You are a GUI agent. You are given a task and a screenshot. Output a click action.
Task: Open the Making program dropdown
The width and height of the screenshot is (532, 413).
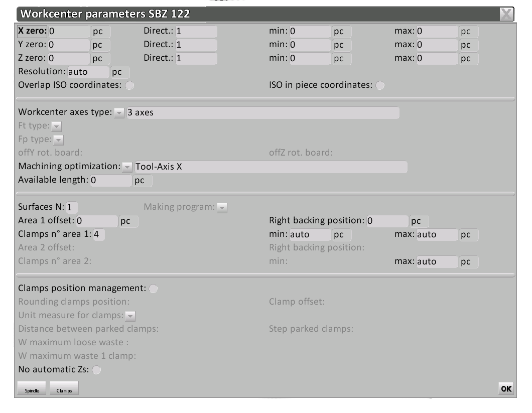(x=222, y=207)
